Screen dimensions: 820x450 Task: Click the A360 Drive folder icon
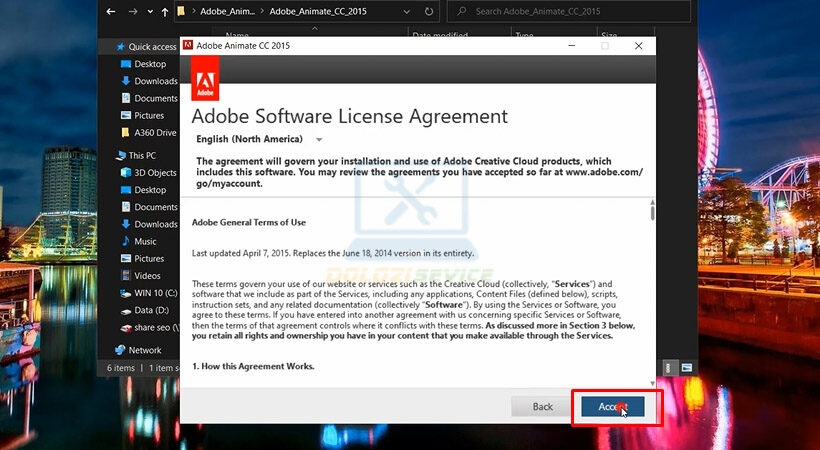tap(125, 132)
